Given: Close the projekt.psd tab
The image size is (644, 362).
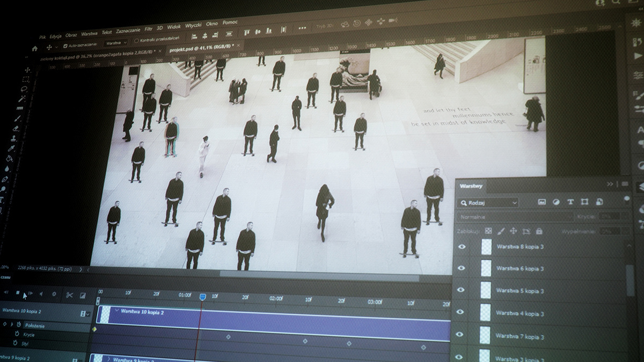Looking at the screenshot, I should point(238,45).
